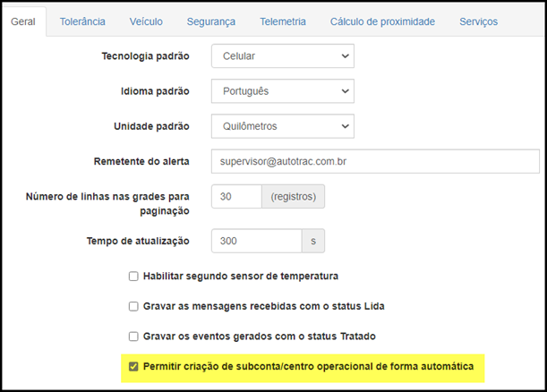Go to the Segurança tab
The height and width of the screenshot is (392, 547).
tap(211, 21)
